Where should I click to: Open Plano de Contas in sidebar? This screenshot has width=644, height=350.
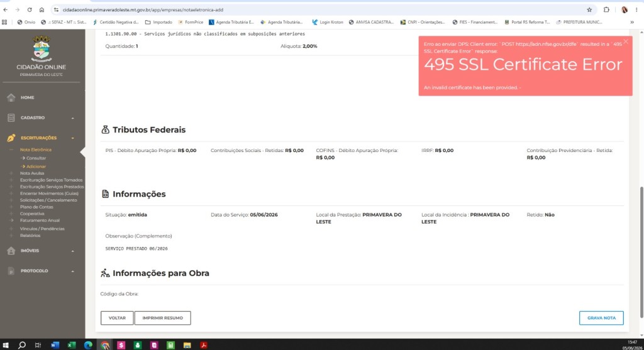tap(36, 207)
